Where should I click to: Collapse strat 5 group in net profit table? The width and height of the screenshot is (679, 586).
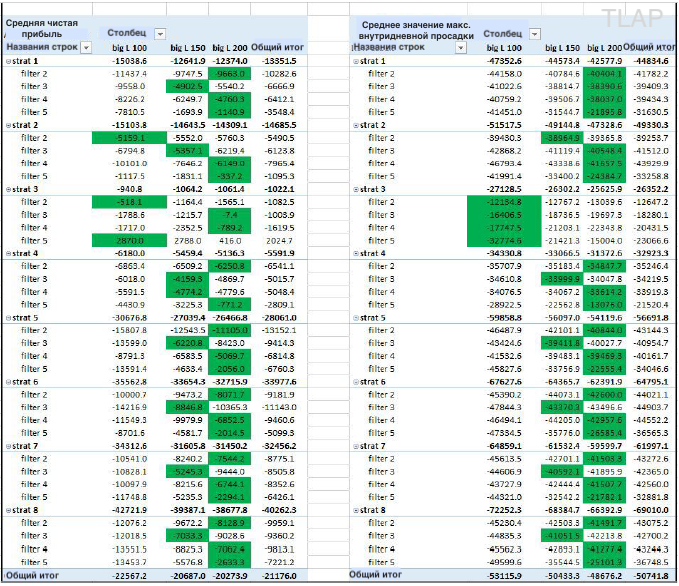8,318
